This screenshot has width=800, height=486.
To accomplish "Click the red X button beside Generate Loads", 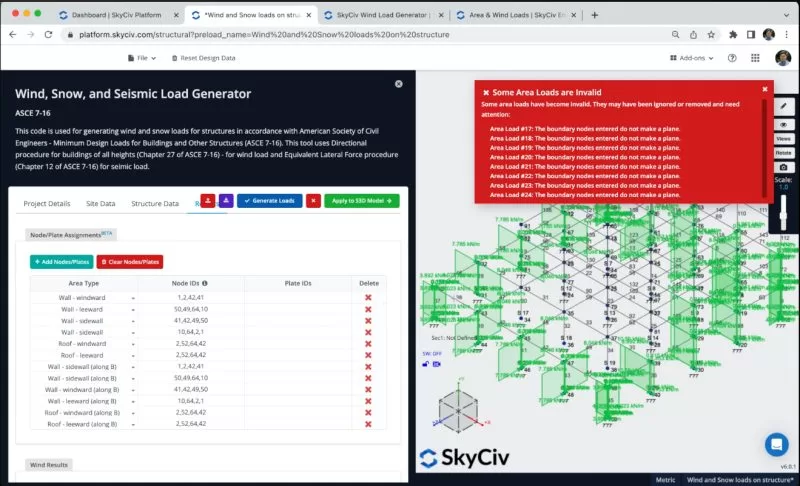I will (313, 201).
